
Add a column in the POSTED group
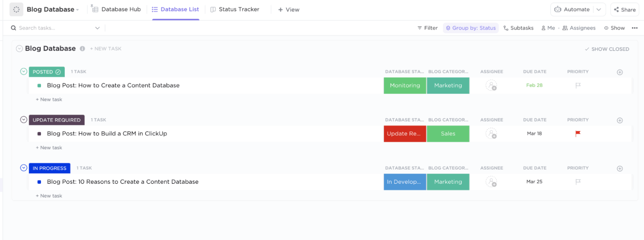620,72
